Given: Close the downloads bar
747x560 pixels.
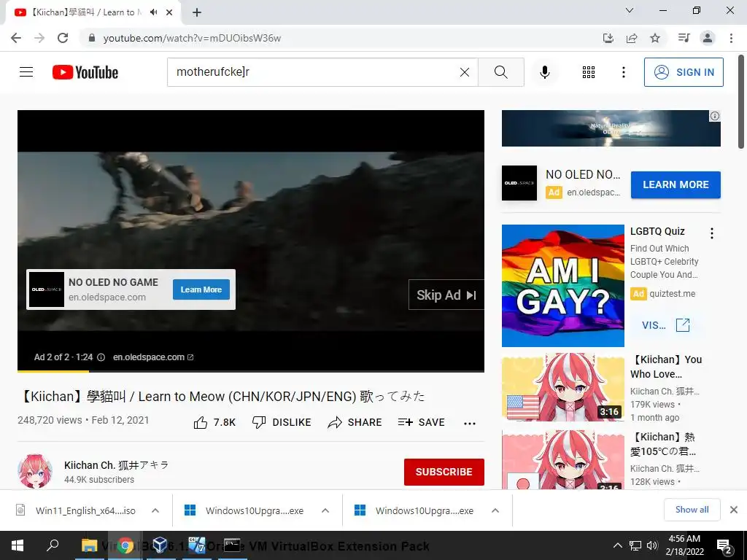Looking at the screenshot, I should [x=734, y=510].
